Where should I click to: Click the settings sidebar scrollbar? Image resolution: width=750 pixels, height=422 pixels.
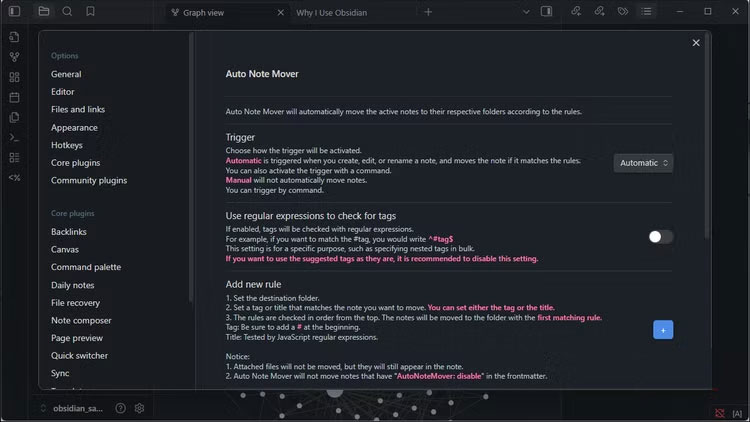click(x=191, y=167)
